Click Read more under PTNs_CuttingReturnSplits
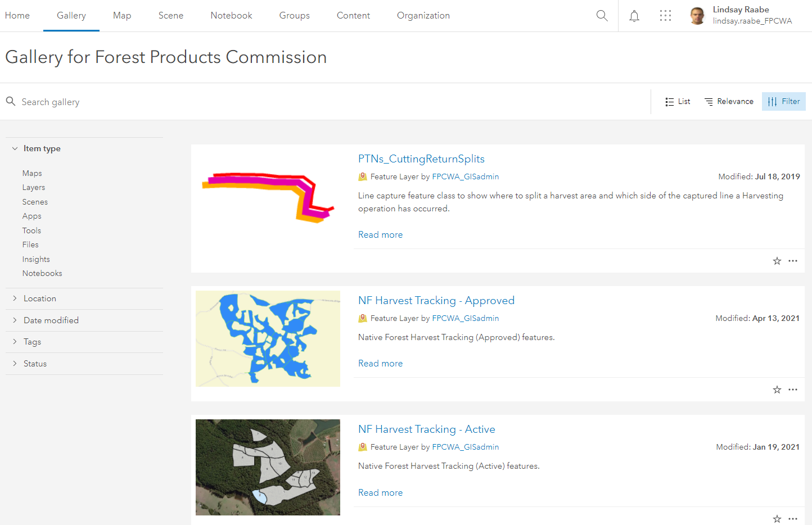812x525 pixels. point(380,235)
